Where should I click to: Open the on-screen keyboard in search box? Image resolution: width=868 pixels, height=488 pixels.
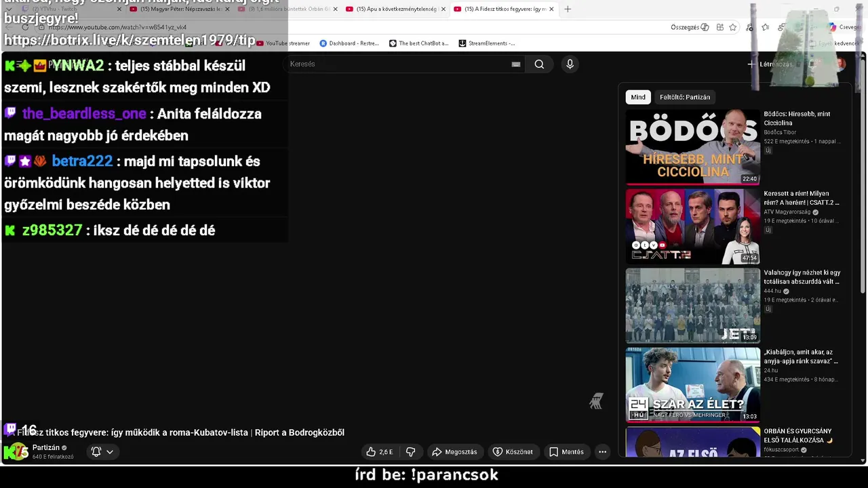point(516,64)
